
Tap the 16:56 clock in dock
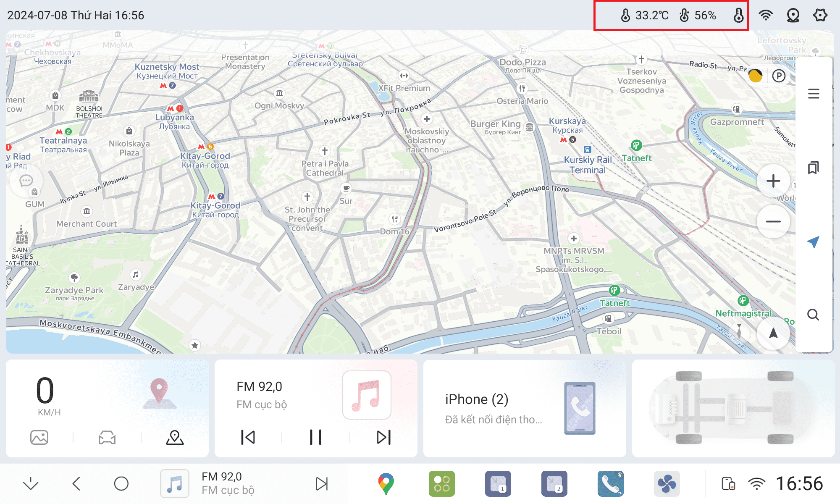click(799, 484)
